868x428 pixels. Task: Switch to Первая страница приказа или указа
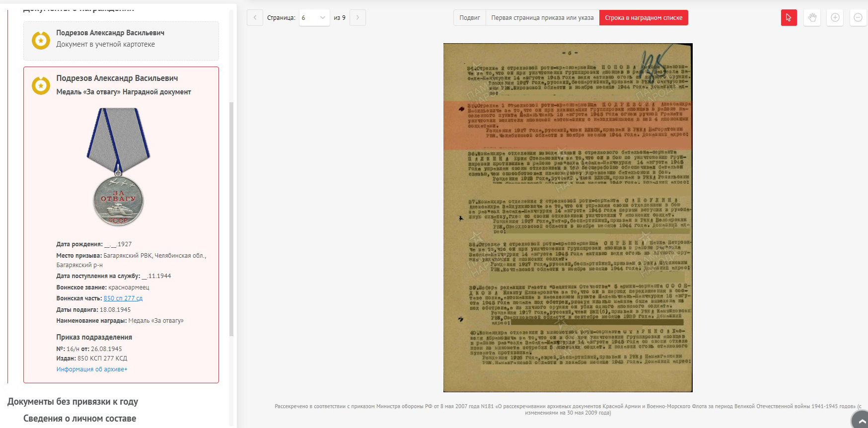(x=542, y=18)
